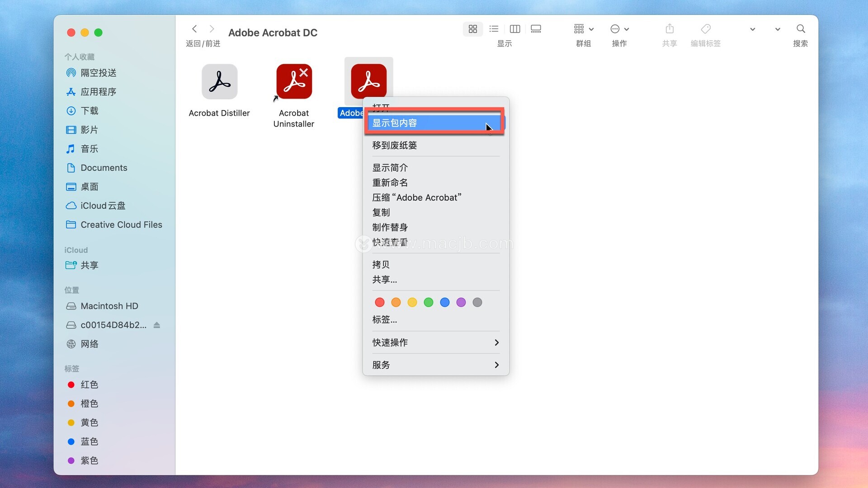868x488 pixels.
Task: Select the Acrobat Uninstaller icon
Action: pyautogui.click(x=294, y=82)
